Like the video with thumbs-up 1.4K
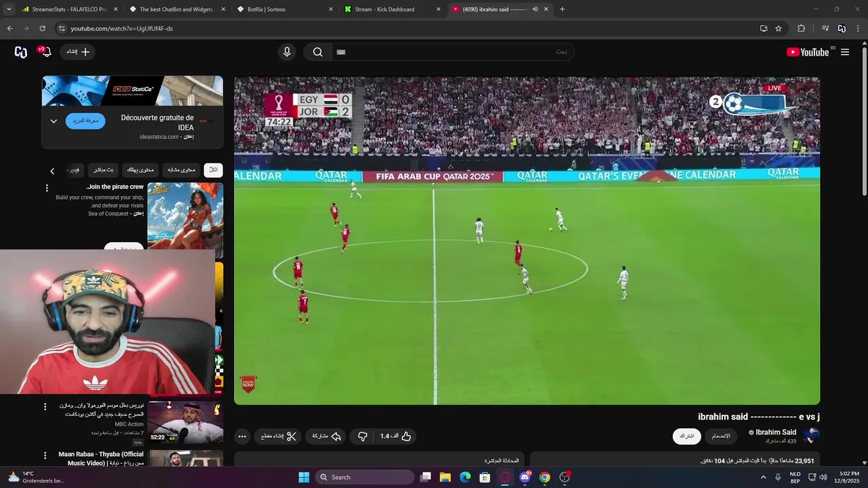This screenshot has height=488, width=868. coord(396,436)
